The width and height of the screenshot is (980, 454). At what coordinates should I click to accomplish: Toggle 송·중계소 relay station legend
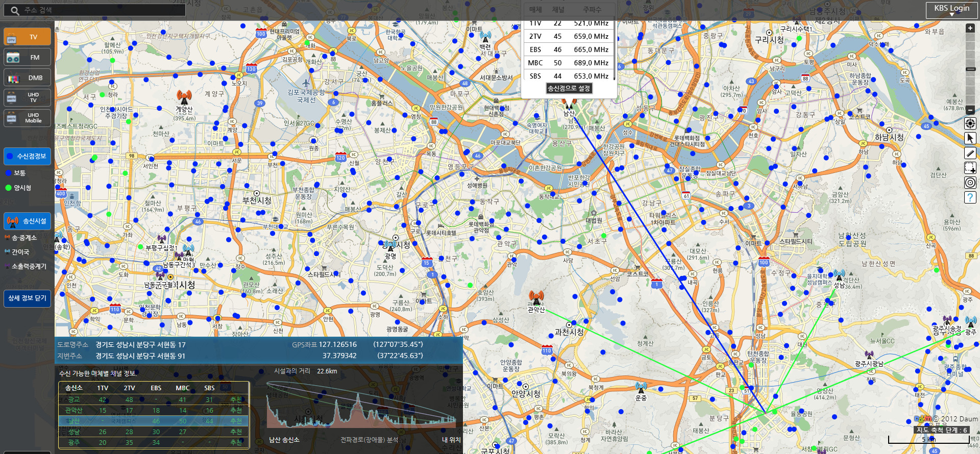point(20,238)
